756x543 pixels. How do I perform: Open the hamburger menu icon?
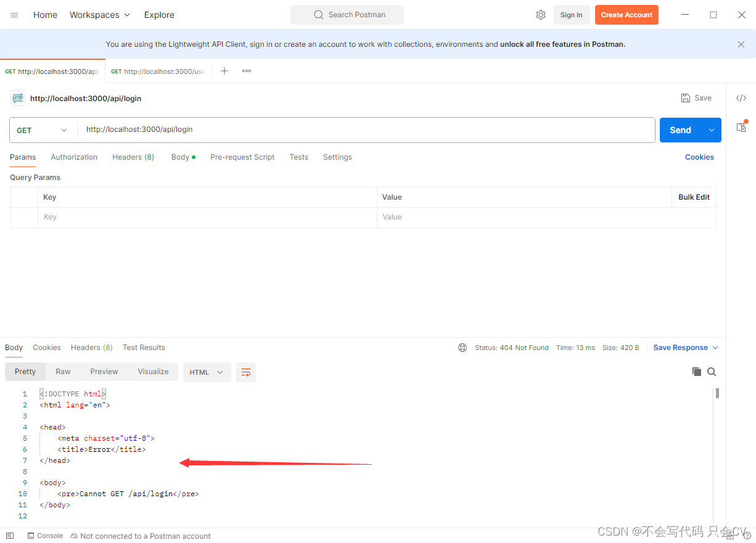click(14, 15)
